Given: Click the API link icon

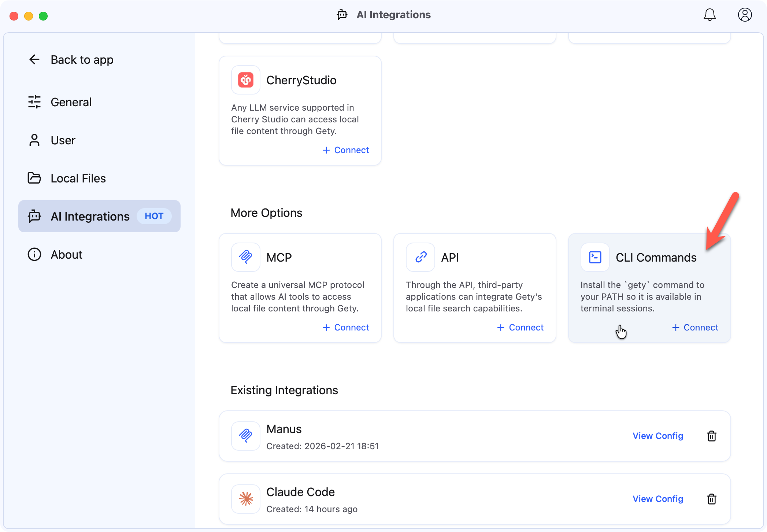Looking at the screenshot, I should 420,257.
